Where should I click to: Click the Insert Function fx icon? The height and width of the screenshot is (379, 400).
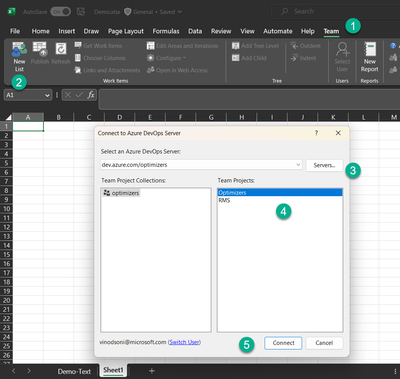91,95
